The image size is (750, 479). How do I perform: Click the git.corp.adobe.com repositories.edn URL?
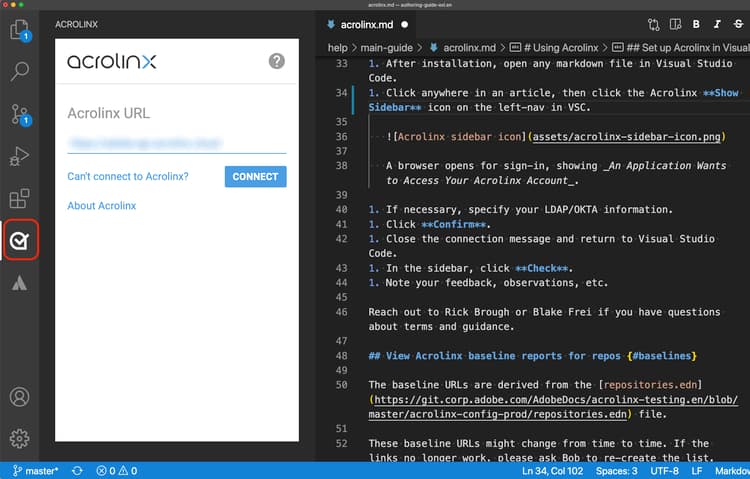(553, 407)
